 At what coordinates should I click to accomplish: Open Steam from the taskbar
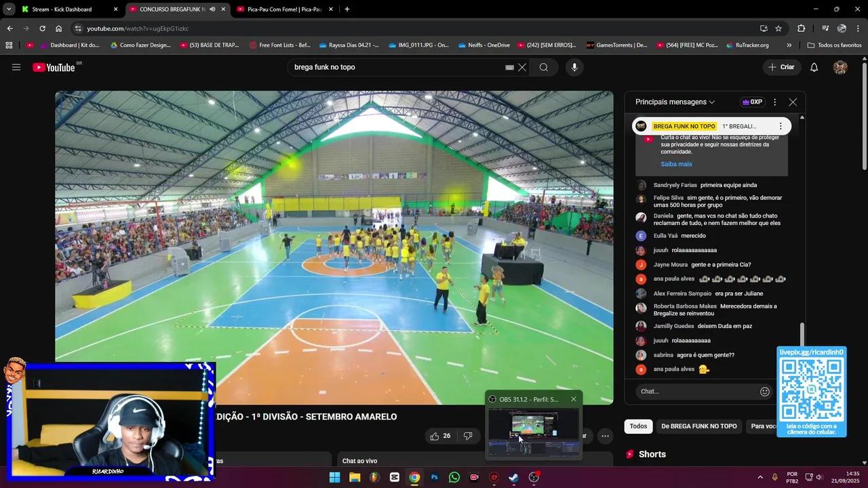tap(514, 477)
